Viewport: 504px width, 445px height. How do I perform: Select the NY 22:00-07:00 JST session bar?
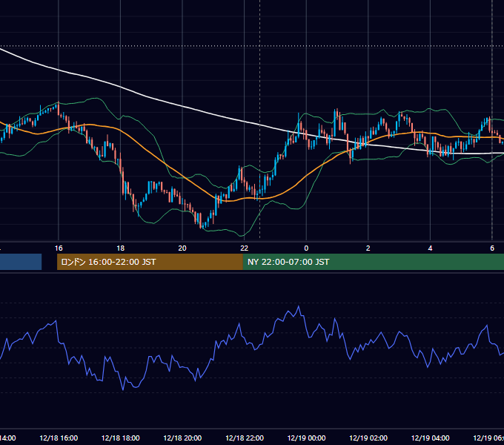(x=373, y=262)
